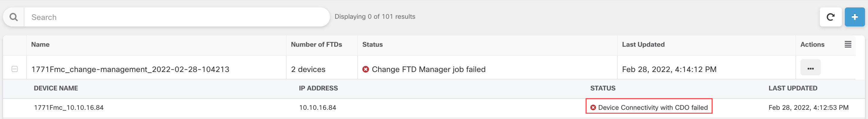Viewport: 868px width, 119px height.
Task: Click red error icon beside Device Connectivity
Action: tap(593, 107)
